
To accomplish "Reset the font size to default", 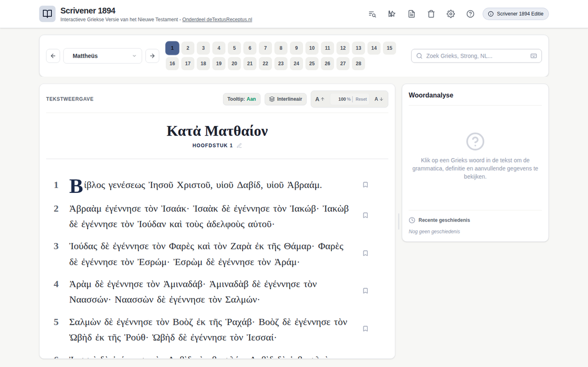I will (x=361, y=99).
